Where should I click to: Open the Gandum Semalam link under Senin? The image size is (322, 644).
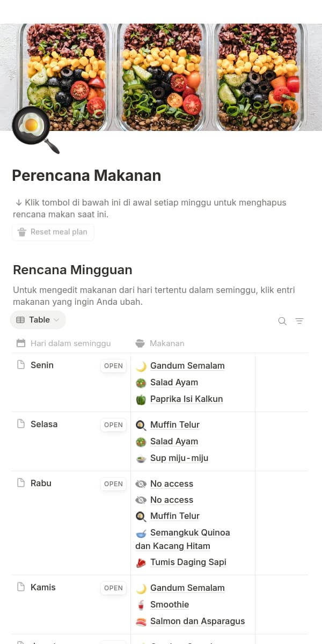tap(187, 365)
